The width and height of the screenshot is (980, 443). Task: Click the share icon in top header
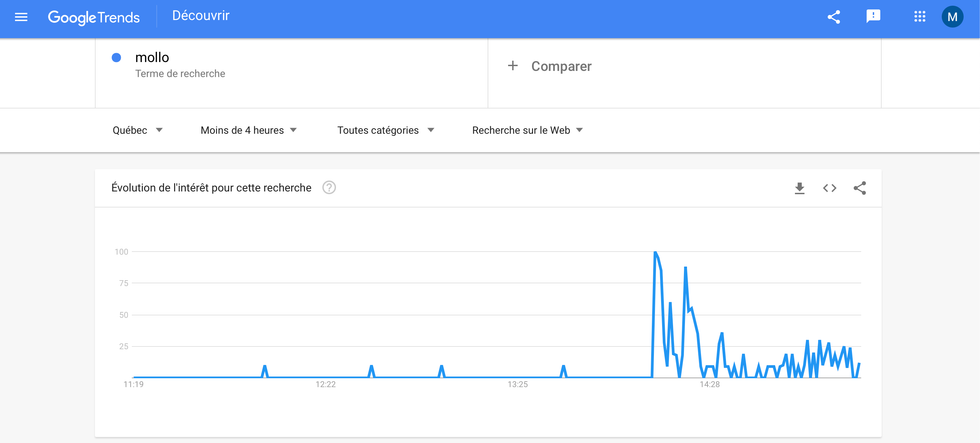(833, 17)
